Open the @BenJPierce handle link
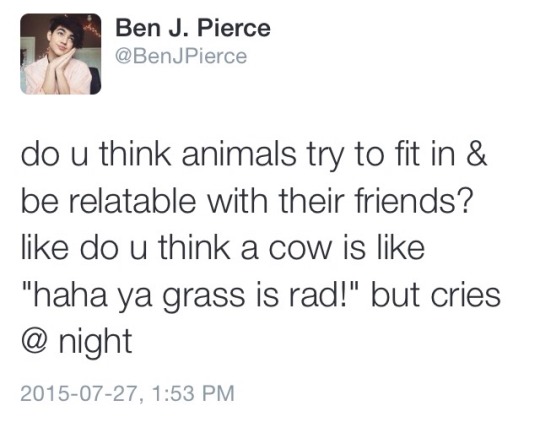 (181, 56)
